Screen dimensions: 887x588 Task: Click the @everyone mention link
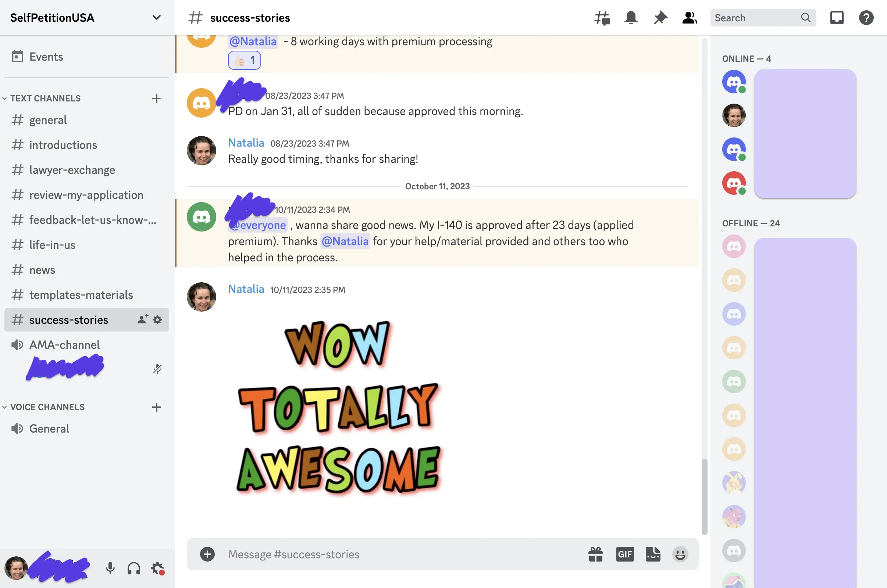point(258,225)
